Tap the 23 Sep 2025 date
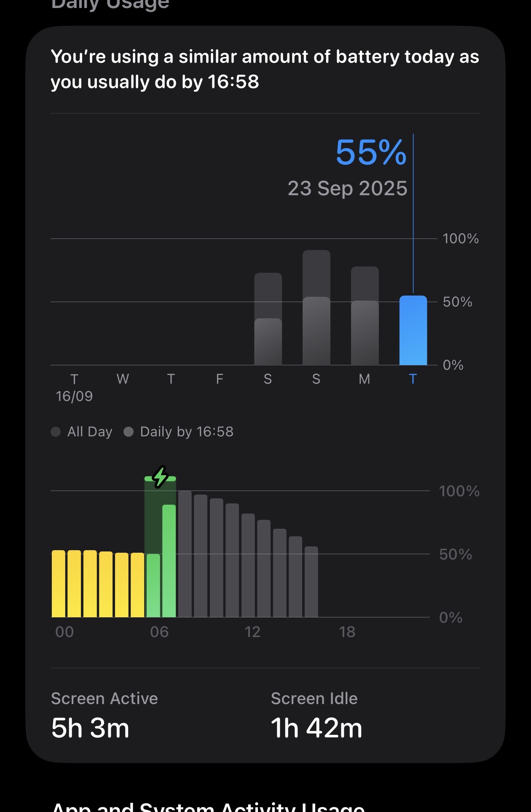The image size is (531, 812). (347, 188)
